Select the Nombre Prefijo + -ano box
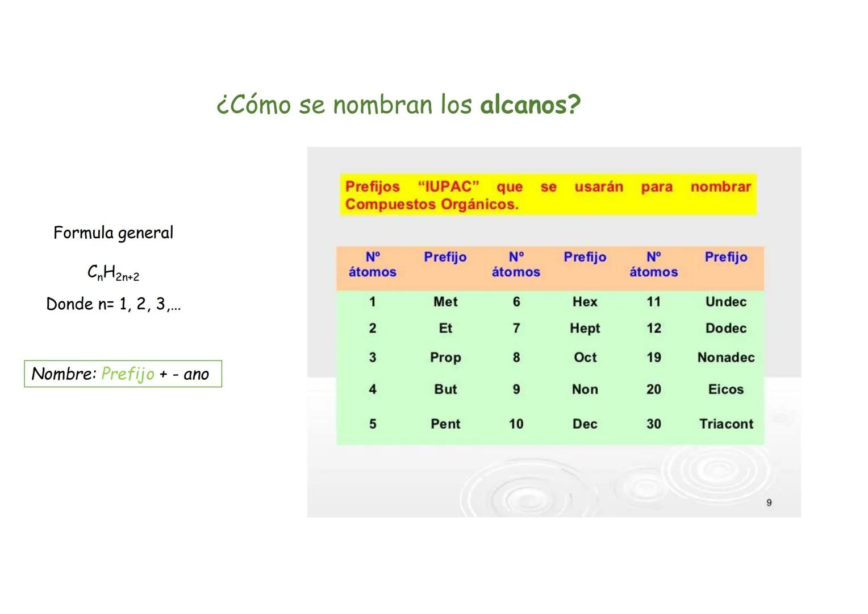The width and height of the screenshot is (868, 614). 123,374
